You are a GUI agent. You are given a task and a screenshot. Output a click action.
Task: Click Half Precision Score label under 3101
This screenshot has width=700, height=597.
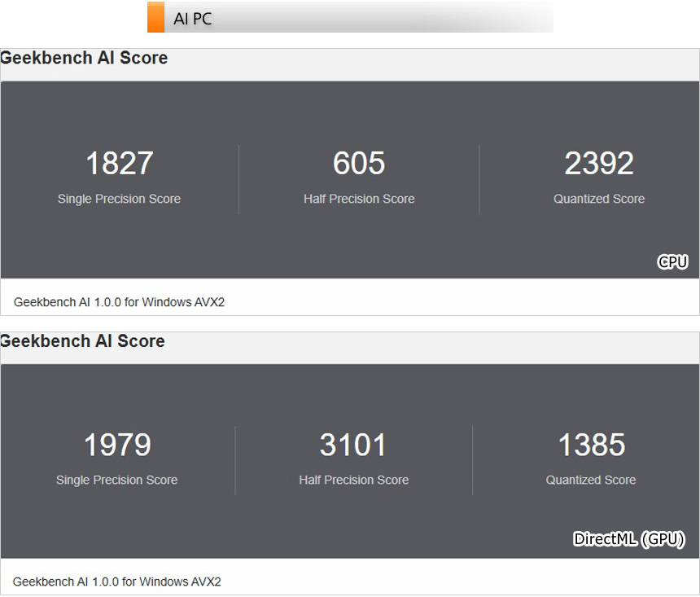click(353, 480)
